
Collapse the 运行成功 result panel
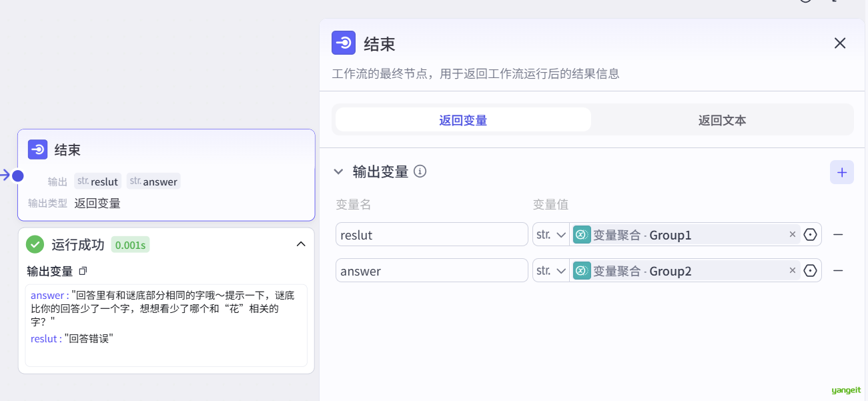tap(301, 244)
